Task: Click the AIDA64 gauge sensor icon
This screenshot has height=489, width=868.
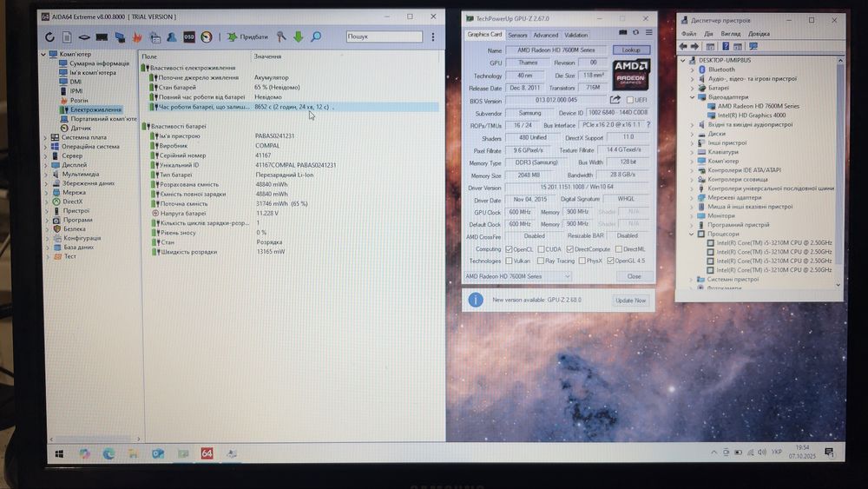Action: (x=207, y=37)
